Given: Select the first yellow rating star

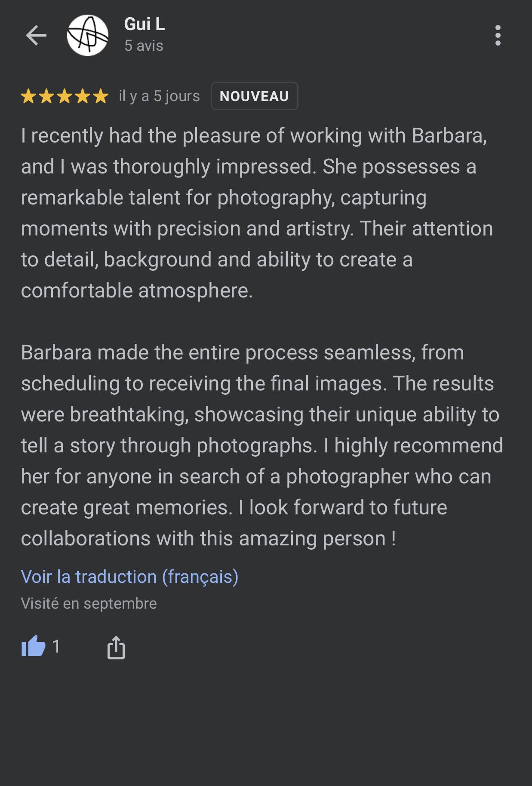Looking at the screenshot, I should point(28,96).
